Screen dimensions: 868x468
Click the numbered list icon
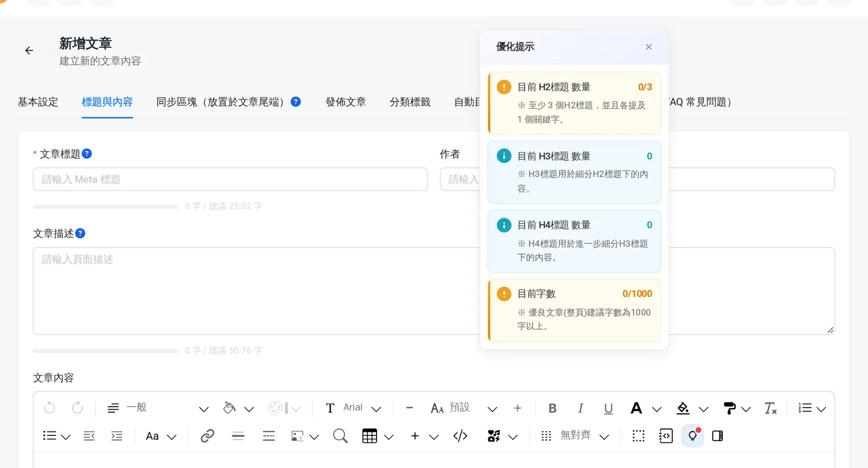pyautogui.click(x=805, y=408)
